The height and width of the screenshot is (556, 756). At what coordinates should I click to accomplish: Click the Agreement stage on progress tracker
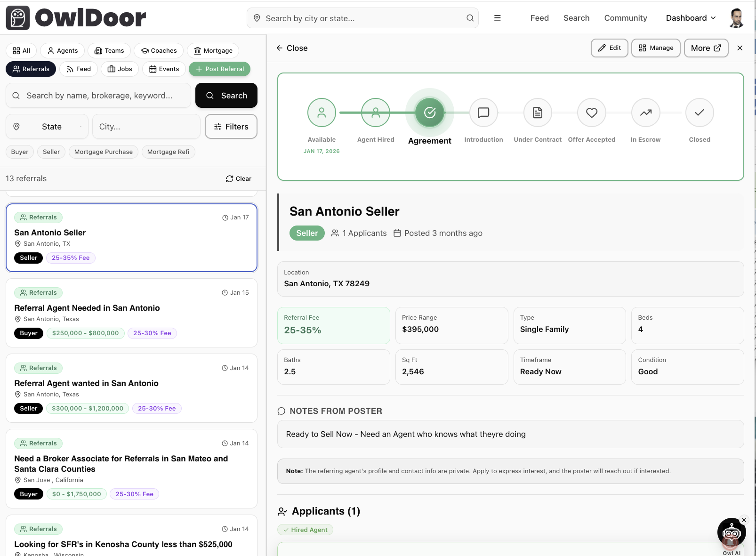click(430, 113)
